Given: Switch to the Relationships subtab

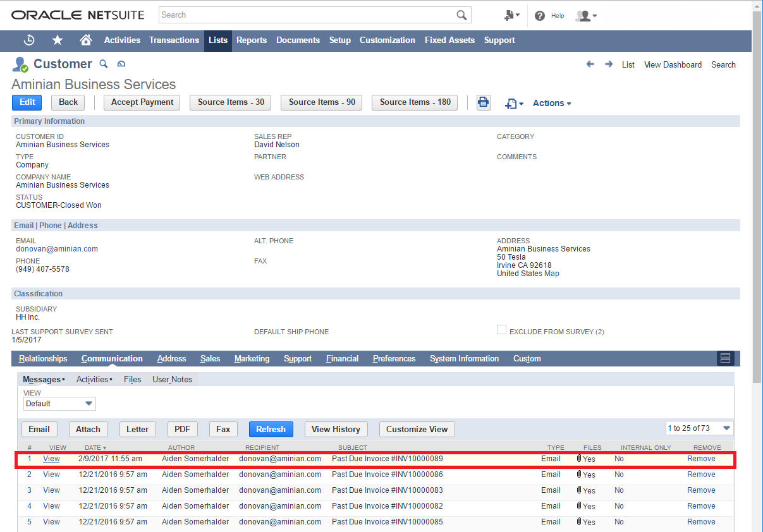Looking at the screenshot, I should [x=43, y=358].
